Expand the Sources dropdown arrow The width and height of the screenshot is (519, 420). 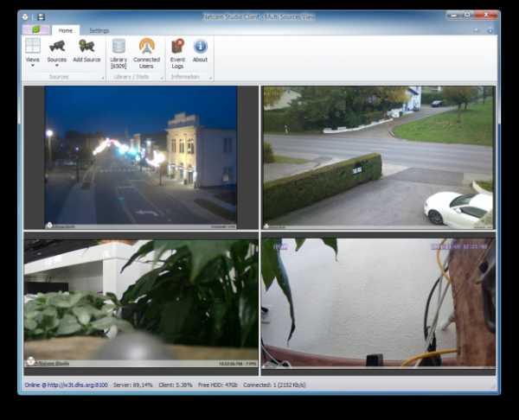[x=57, y=66]
